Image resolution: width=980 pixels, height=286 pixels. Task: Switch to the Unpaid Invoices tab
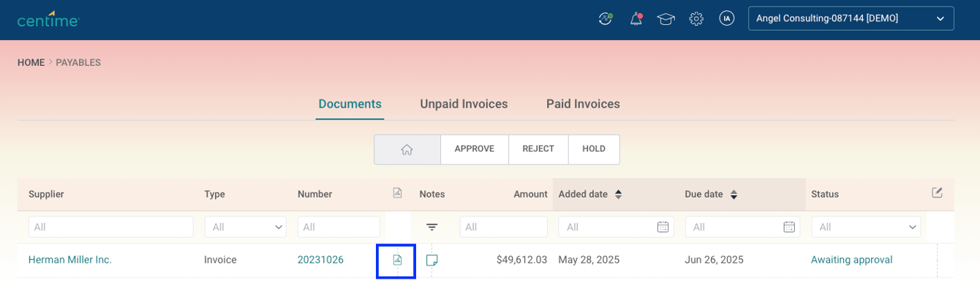[x=464, y=104]
